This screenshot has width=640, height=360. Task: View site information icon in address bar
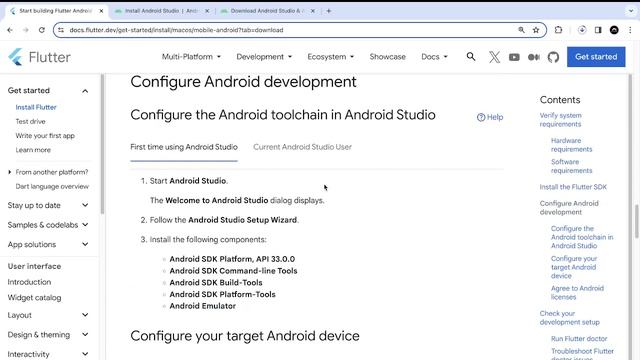61,30
